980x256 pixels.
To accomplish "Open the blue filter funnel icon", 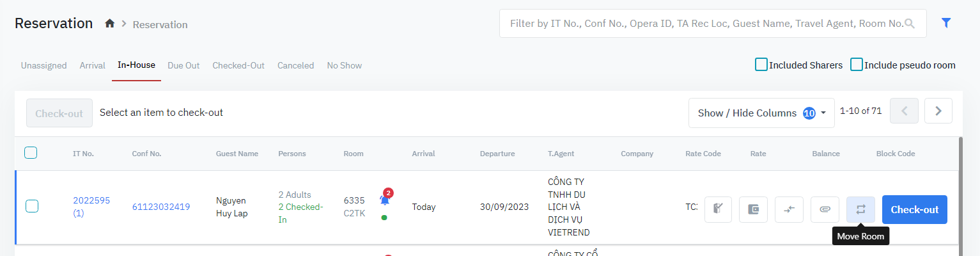I will click(x=946, y=23).
